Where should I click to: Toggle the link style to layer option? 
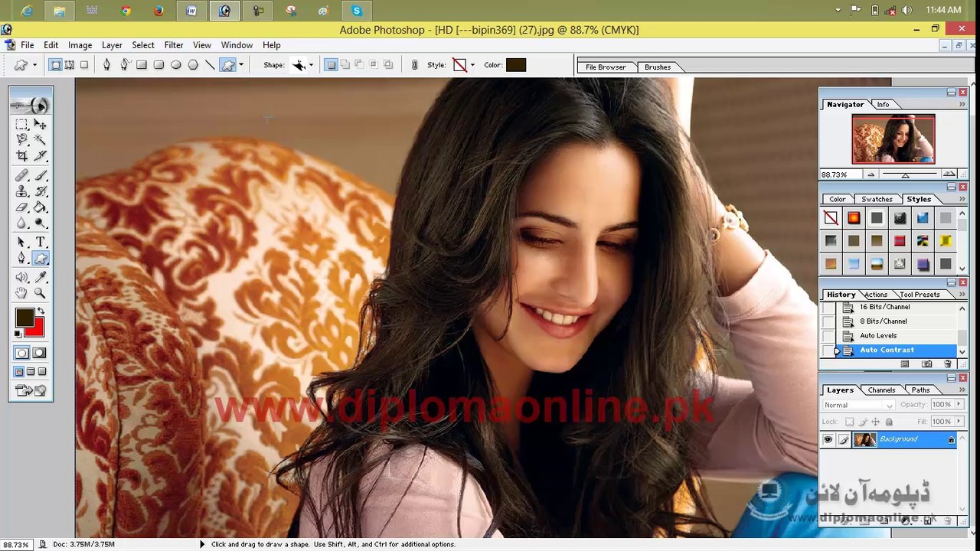[415, 65]
